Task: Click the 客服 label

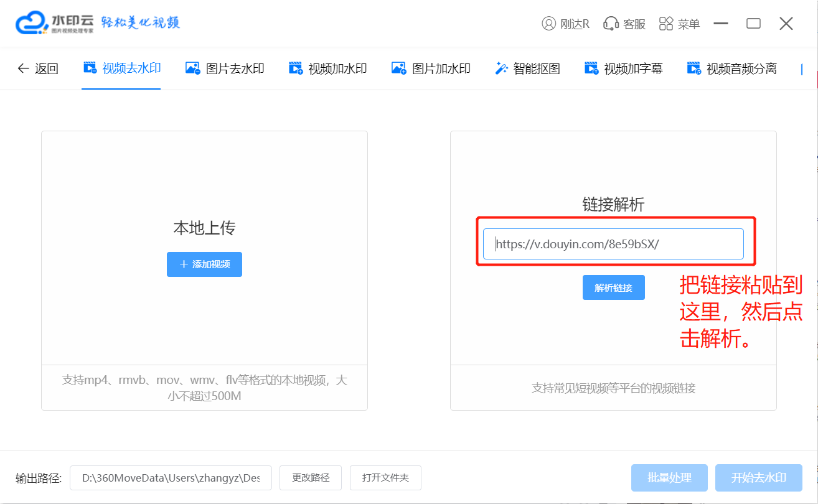Action: [x=634, y=24]
